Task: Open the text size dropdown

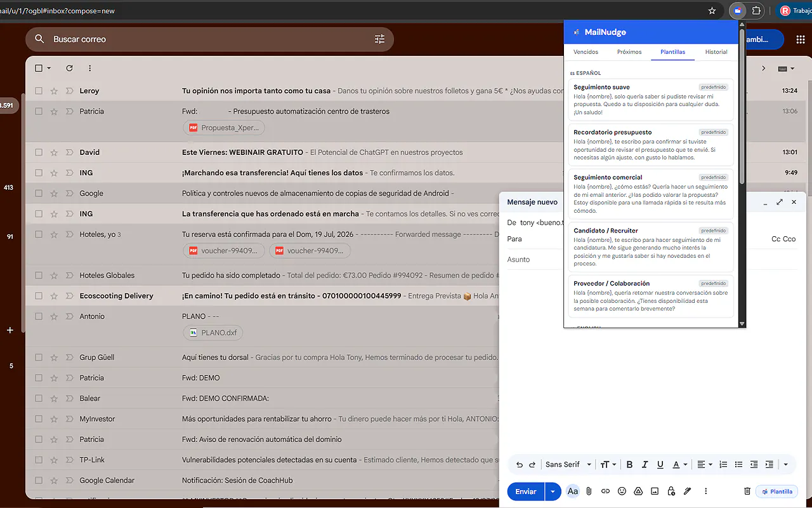Action: point(608,465)
